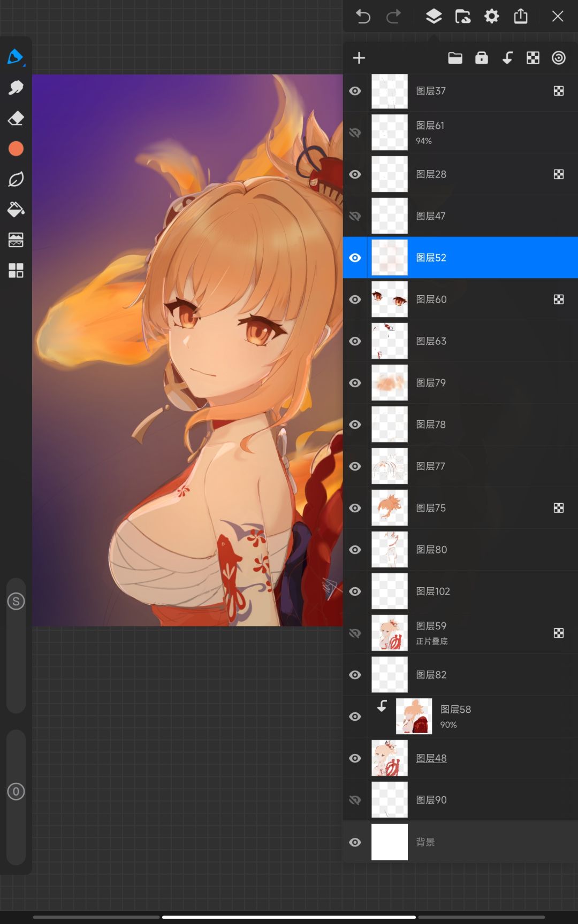This screenshot has width=578, height=924.
Task: Select the lasso selection tool
Action: [x=16, y=179]
